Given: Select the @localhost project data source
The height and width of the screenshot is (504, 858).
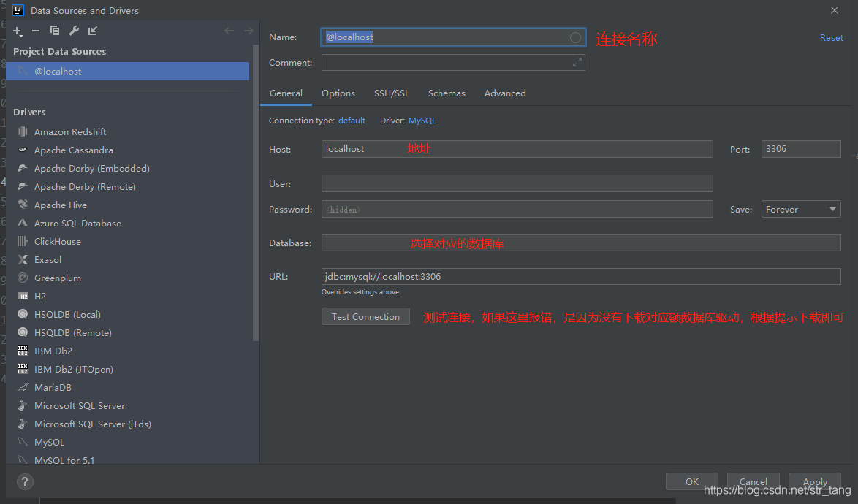Looking at the screenshot, I should coord(127,71).
